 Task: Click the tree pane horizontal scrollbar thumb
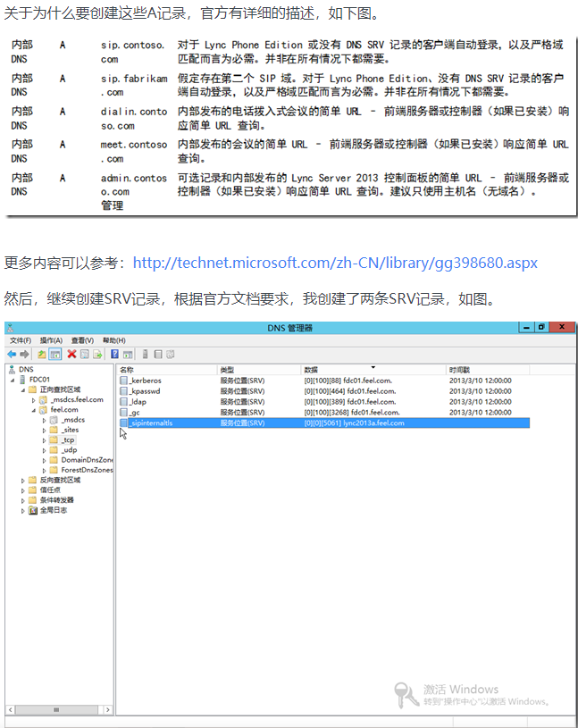(56, 710)
